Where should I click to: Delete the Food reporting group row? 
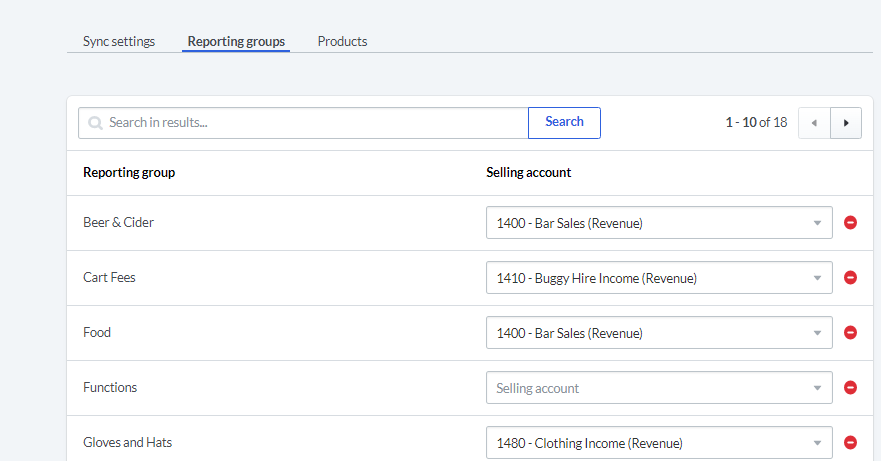850,333
